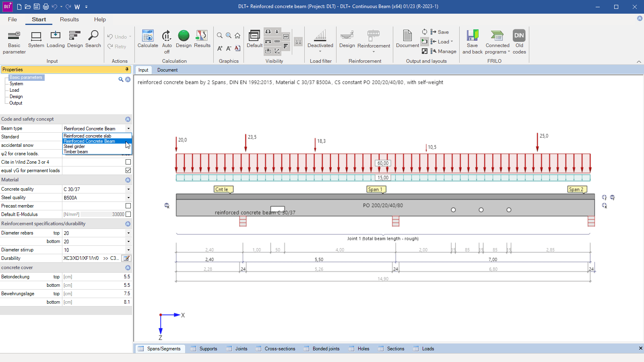Expand the Steel quality dropdown
Screen dimensions: 644x362
click(x=128, y=198)
